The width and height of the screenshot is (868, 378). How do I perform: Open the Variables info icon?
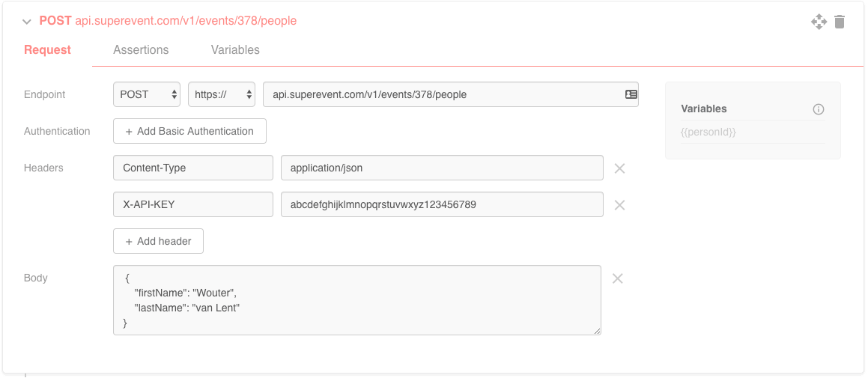(x=819, y=109)
